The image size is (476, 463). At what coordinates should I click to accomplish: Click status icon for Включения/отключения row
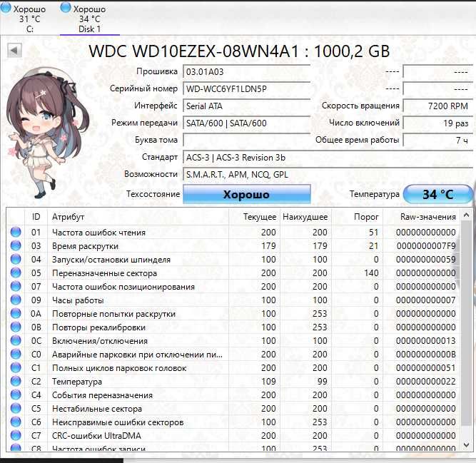(x=16, y=340)
